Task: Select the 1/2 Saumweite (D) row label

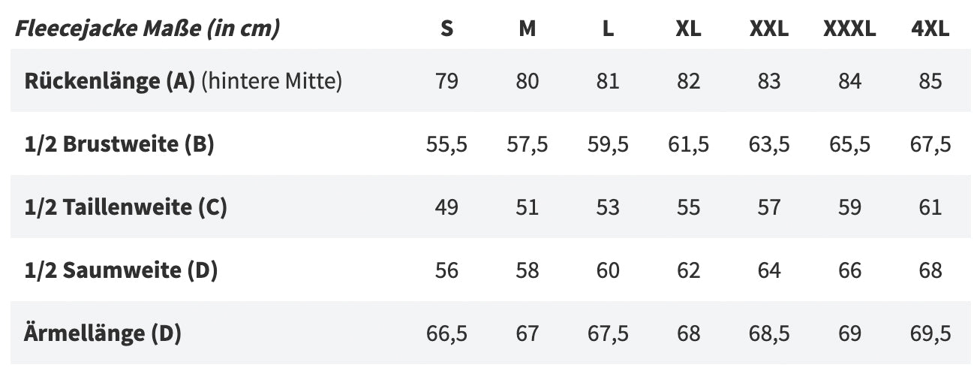Action: (121, 270)
